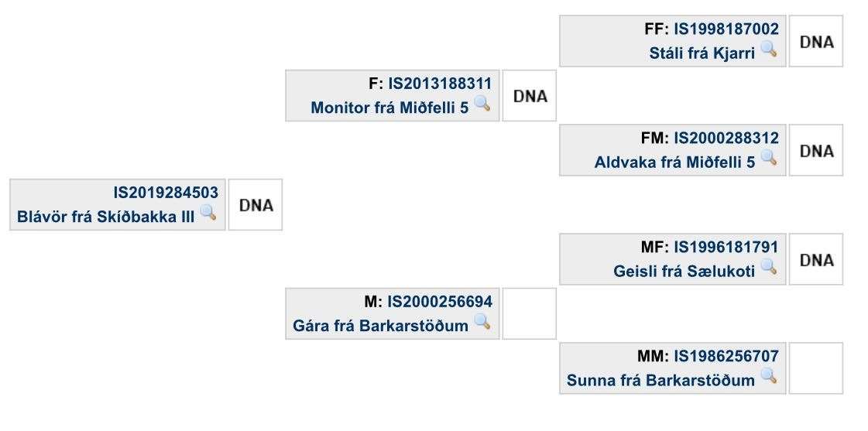Image resolution: width=868 pixels, height=431 pixels.
Task: Open the Aldvaka frá Miðfelli 5 name link
Action: [x=674, y=162]
